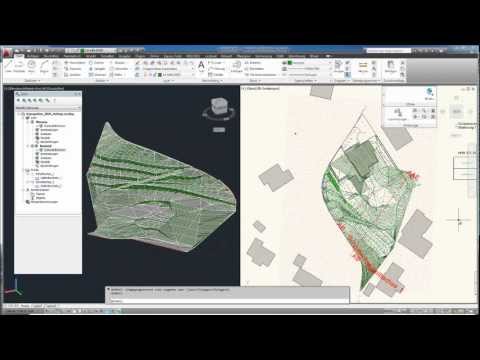The image size is (480, 360).
Task: Switch to the Start ribbon tab
Action: pyautogui.click(x=19, y=56)
